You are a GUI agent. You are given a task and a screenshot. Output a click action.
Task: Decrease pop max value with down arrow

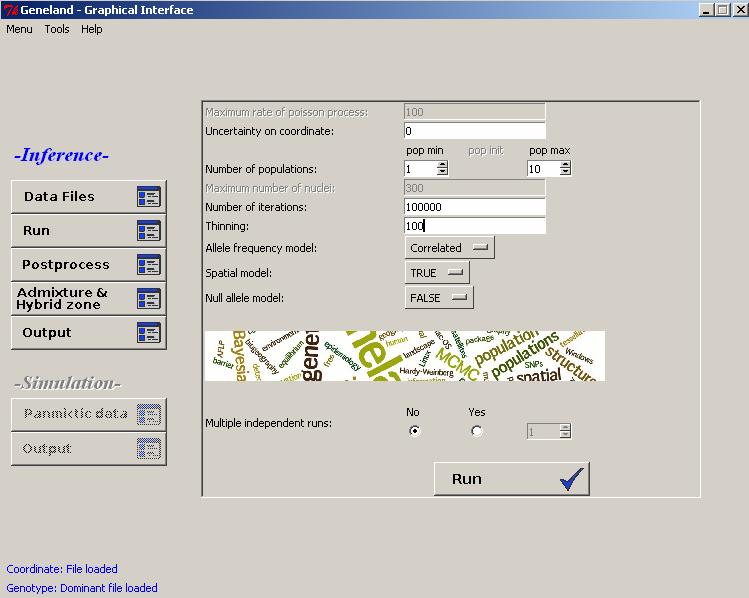pyautogui.click(x=565, y=172)
